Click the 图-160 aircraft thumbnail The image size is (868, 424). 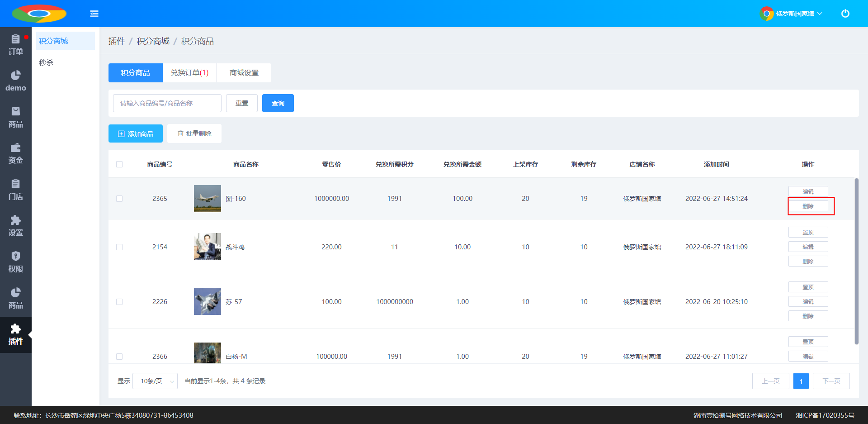pos(208,199)
